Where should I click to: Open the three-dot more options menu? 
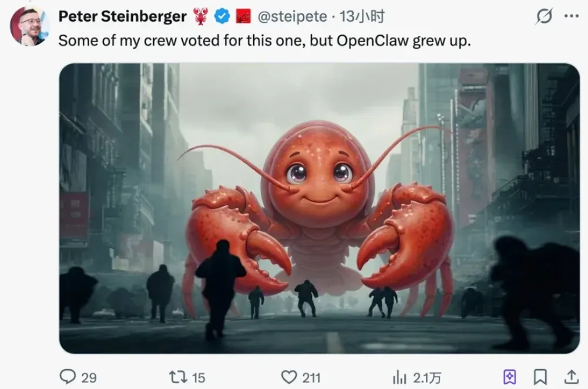click(572, 16)
